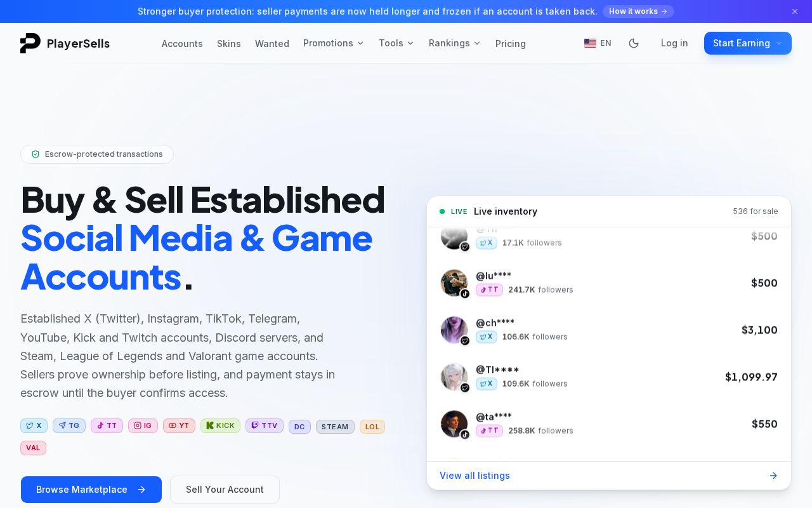Click the Sell Your Account button
The height and width of the screenshot is (508, 812).
[x=225, y=490]
